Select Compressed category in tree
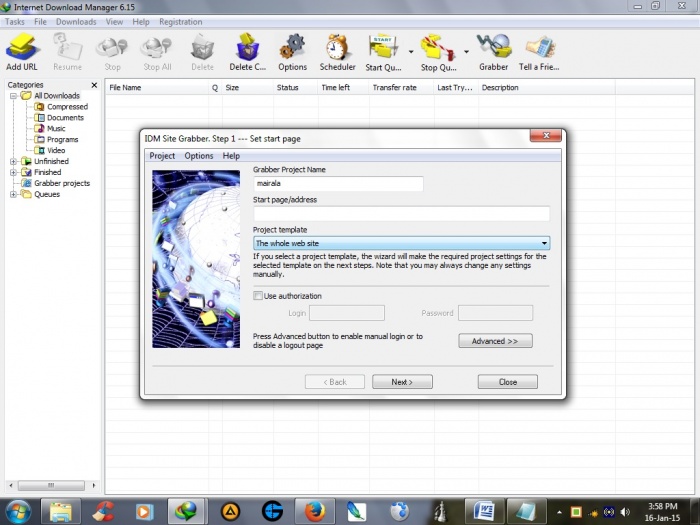Viewport: 700px width, 525px height. point(67,107)
